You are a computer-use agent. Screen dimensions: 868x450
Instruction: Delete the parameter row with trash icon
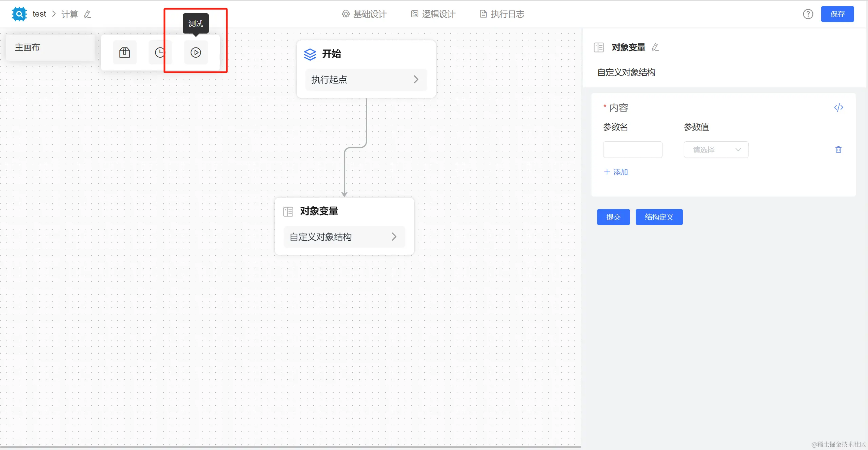(x=838, y=149)
